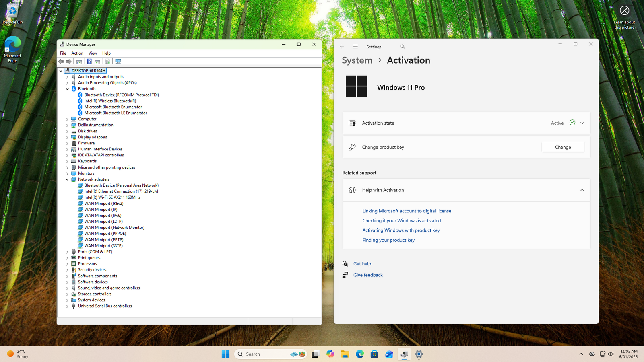The image size is (644, 362).
Task: Click the Update device driver toolbar icon
Action: [x=107, y=62]
